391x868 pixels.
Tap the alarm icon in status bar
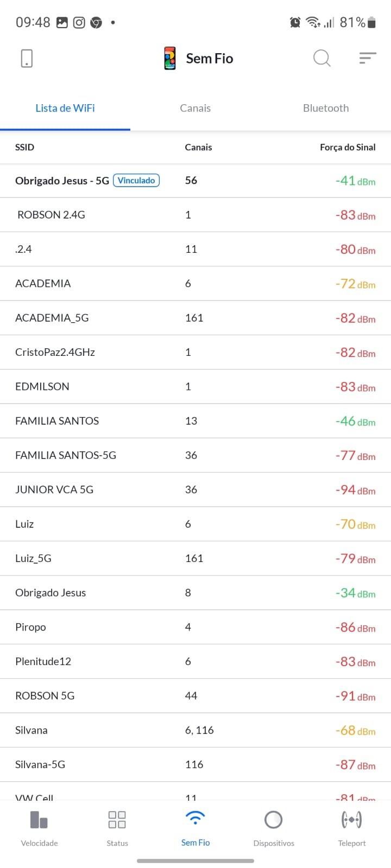[x=295, y=22]
